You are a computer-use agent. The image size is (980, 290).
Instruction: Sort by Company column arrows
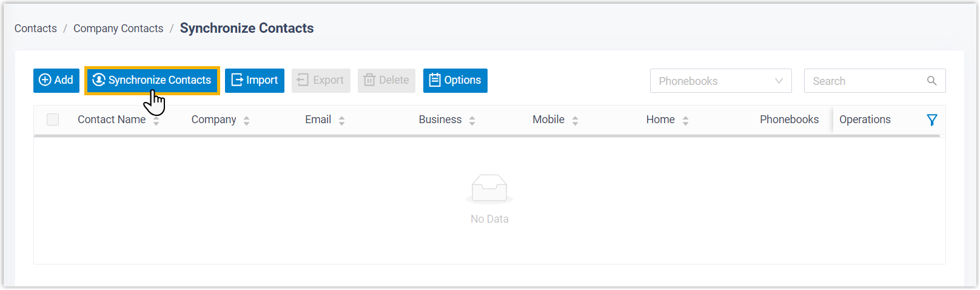pyautogui.click(x=247, y=121)
